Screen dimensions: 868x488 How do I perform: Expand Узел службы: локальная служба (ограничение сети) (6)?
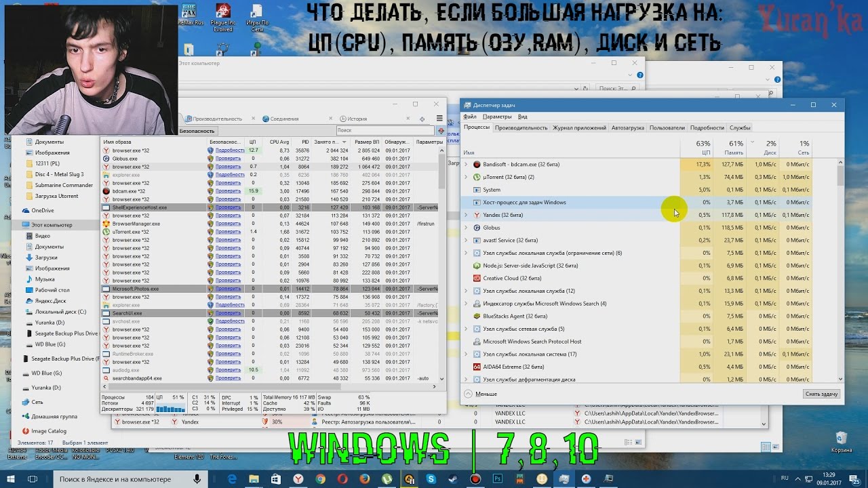click(465, 253)
